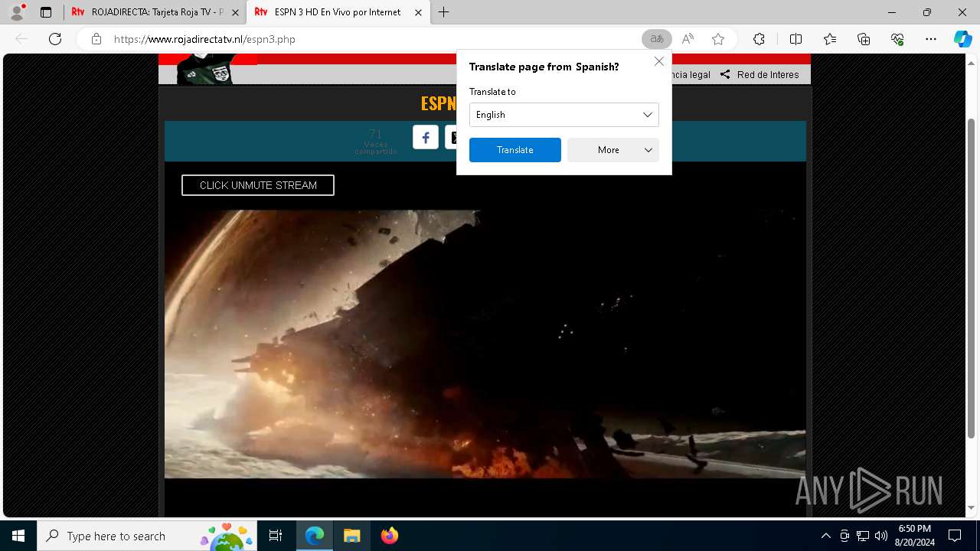Viewport: 980px width, 551px height.
Task: Open Collections panel
Action: point(864,39)
